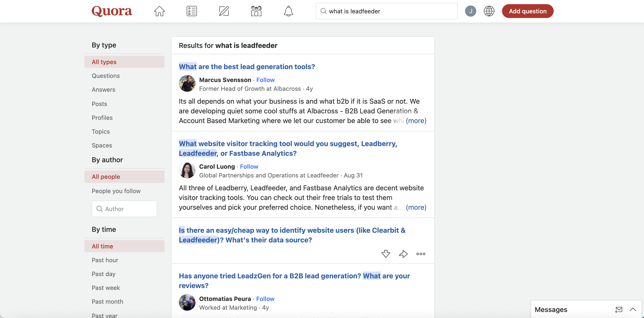Open the Spaces people icon
Image resolution: width=644 pixels, height=318 pixels.
256,11
